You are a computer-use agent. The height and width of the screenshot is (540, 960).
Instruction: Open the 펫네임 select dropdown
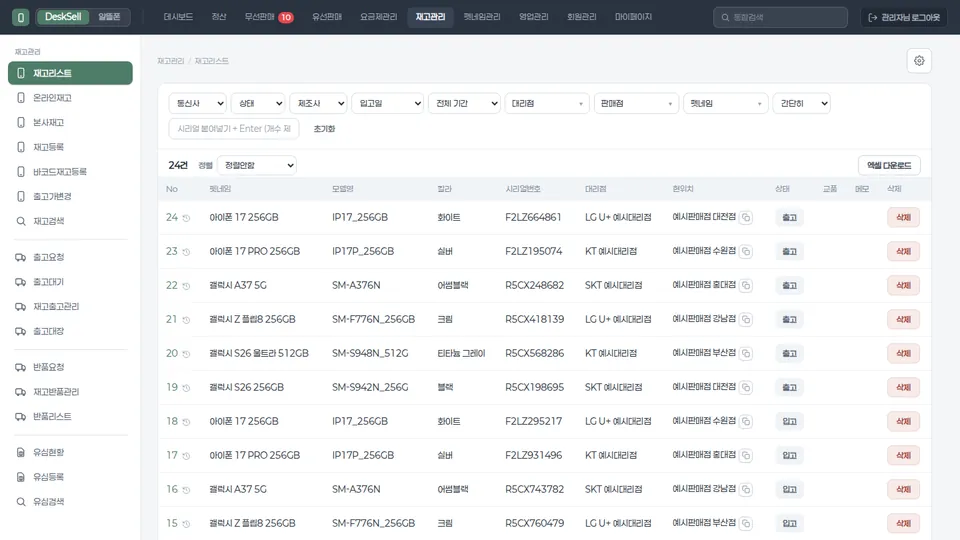coord(726,103)
